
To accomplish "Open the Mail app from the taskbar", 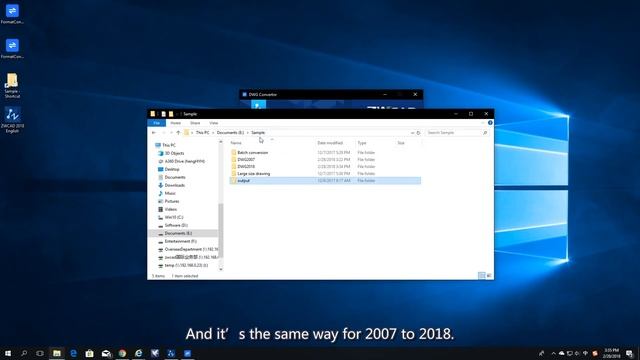I will pyautogui.click(x=106, y=353).
